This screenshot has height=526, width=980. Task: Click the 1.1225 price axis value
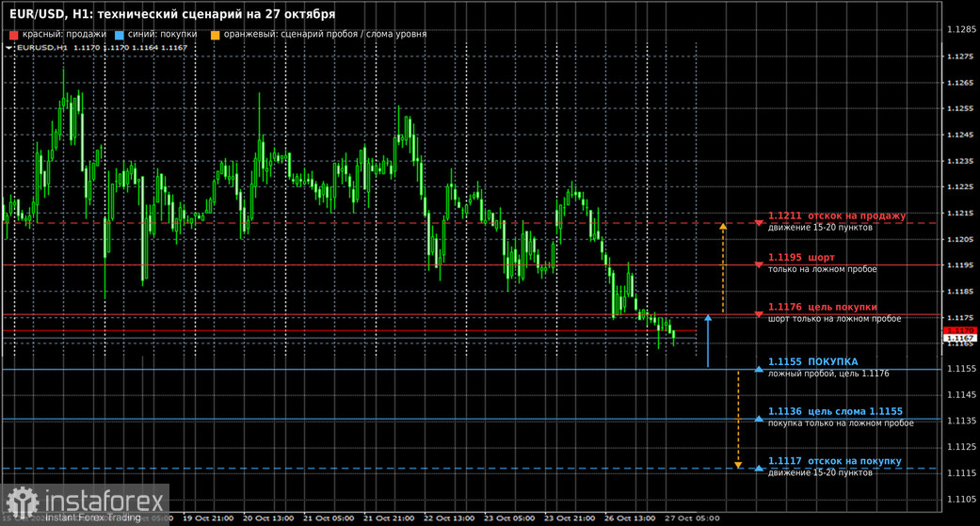coord(960,187)
